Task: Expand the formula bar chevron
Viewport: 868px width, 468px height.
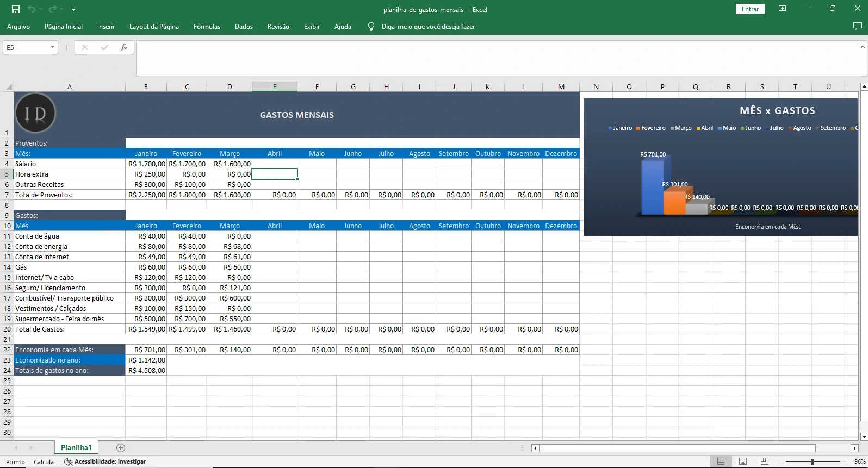Action: point(862,47)
